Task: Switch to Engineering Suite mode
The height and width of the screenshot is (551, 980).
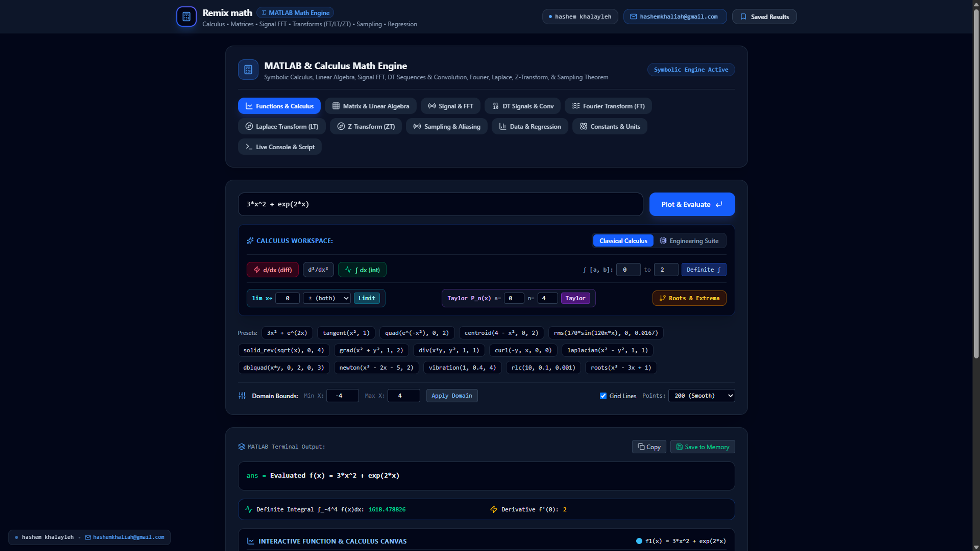Action: coord(689,241)
